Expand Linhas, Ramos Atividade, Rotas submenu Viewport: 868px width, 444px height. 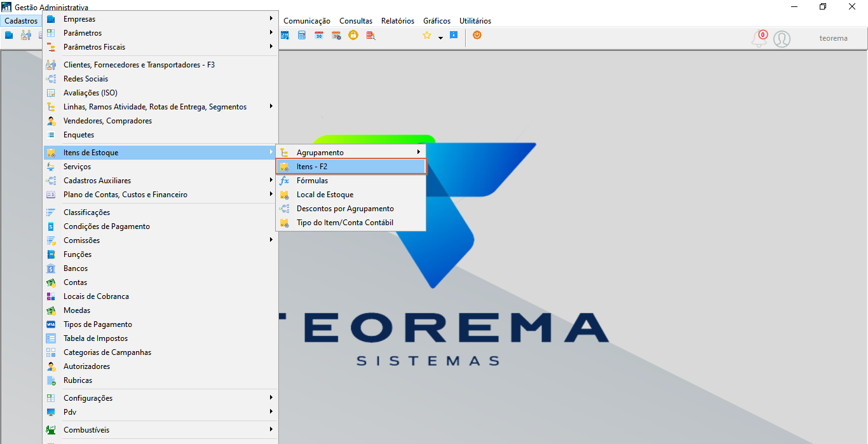[x=160, y=107]
